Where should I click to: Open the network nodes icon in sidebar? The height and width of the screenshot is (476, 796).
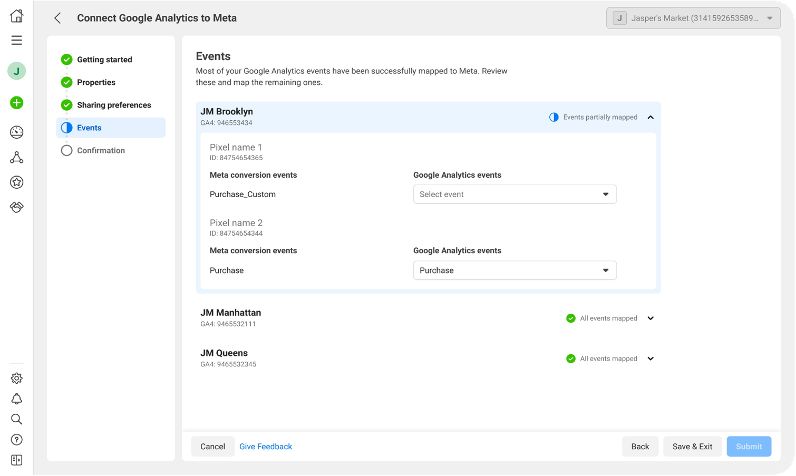point(17,157)
